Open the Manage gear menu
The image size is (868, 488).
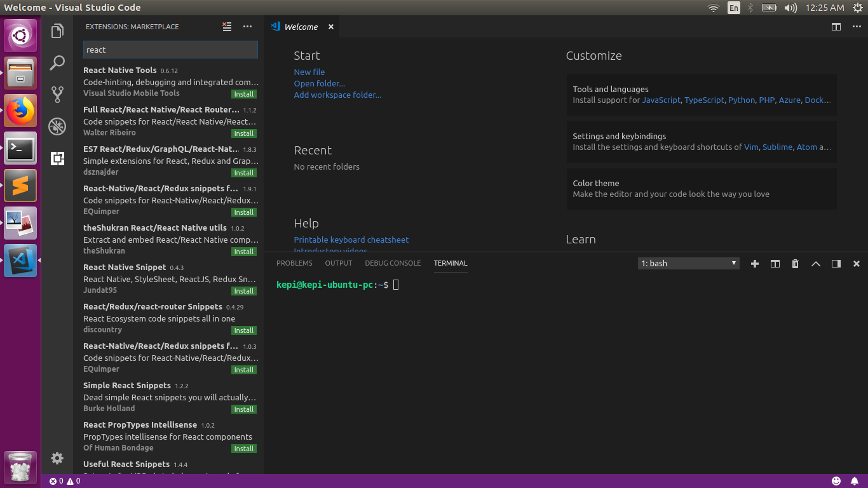57,458
